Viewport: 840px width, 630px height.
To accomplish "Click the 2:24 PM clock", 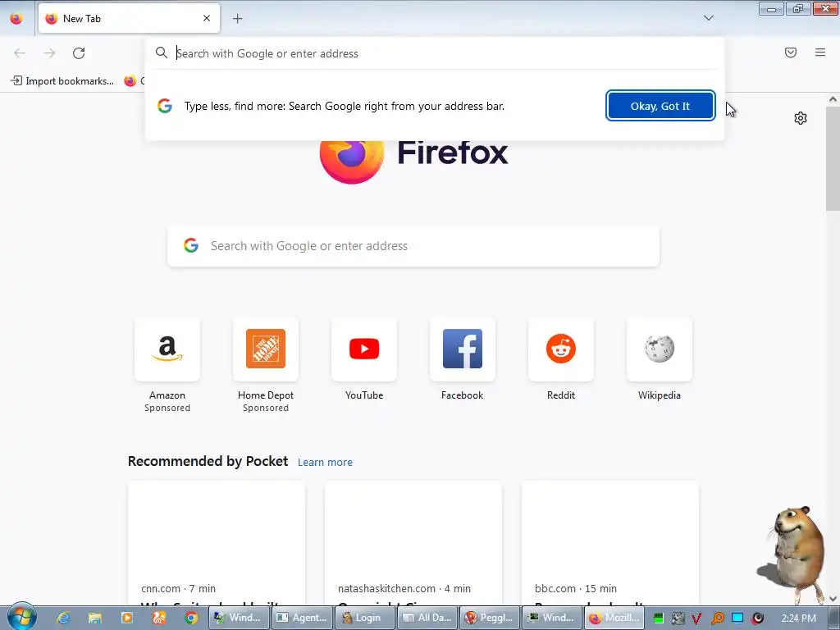I will click(798, 619).
